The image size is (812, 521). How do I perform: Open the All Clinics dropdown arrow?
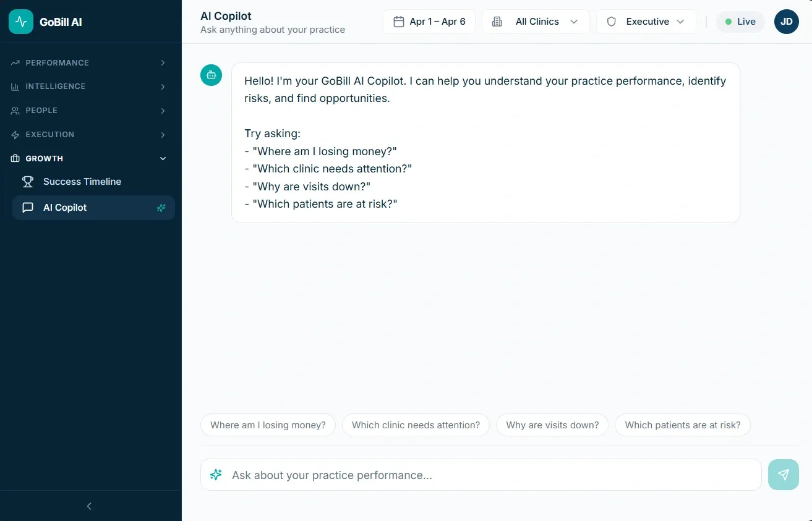point(574,22)
